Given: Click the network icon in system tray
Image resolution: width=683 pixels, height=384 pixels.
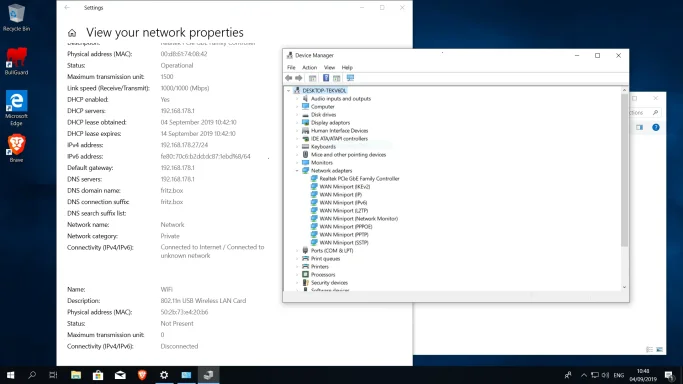Looking at the screenshot, I should coord(595,375).
